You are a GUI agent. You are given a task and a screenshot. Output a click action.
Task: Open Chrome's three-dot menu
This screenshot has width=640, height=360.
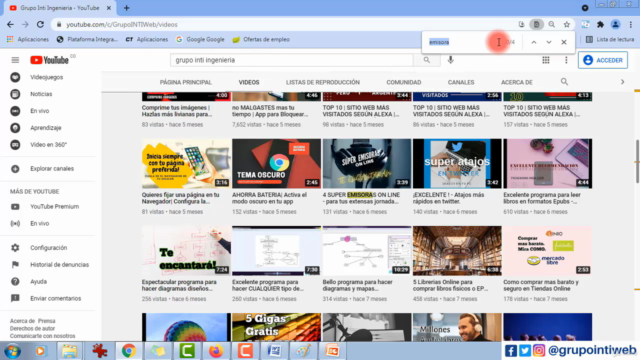pos(631,24)
